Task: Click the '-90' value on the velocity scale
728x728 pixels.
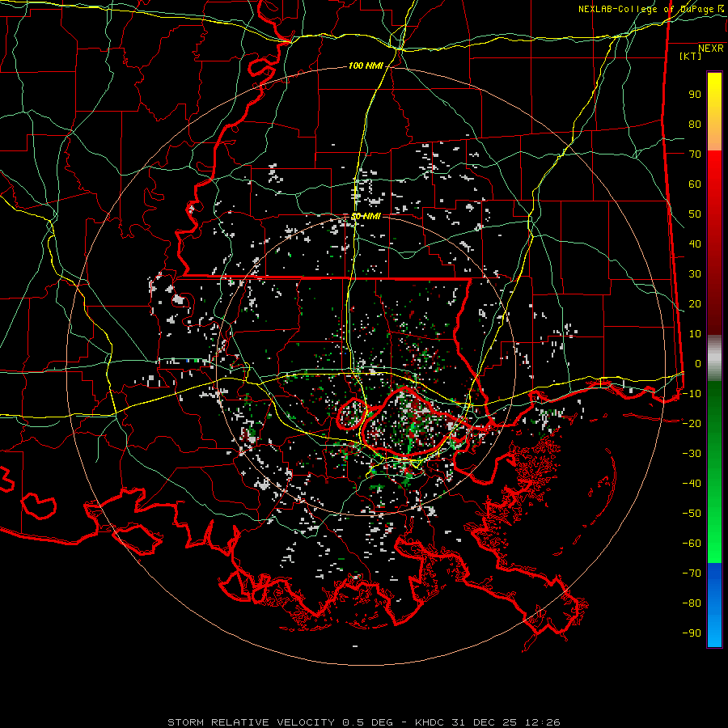Action: (x=692, y=633)
